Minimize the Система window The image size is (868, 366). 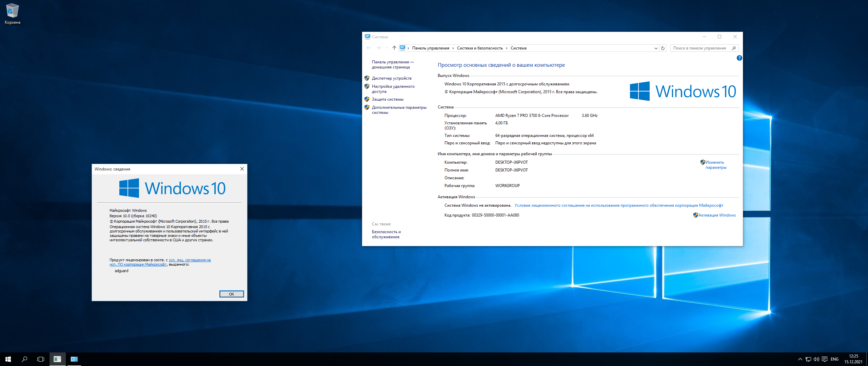coord(704,37)
